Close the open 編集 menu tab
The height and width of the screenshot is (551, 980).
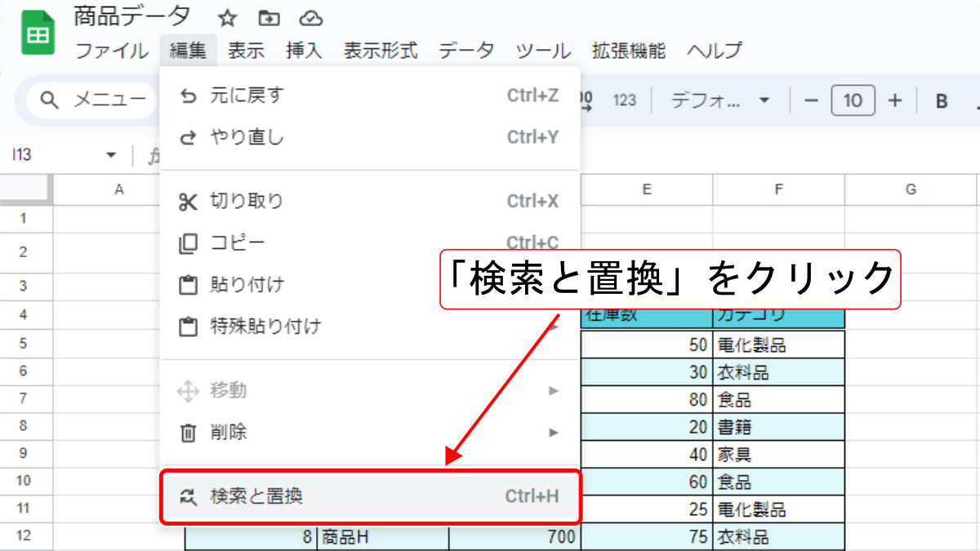pos(189,51)
